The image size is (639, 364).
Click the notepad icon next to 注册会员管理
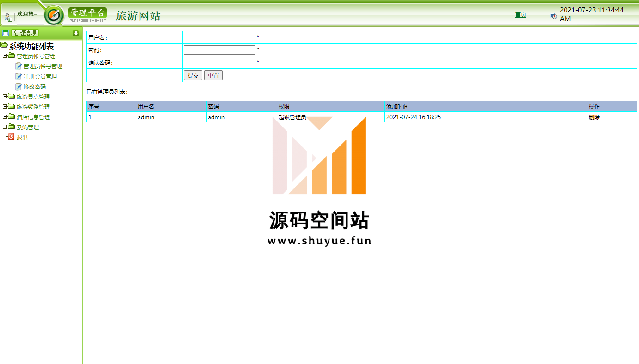[18, 76]
